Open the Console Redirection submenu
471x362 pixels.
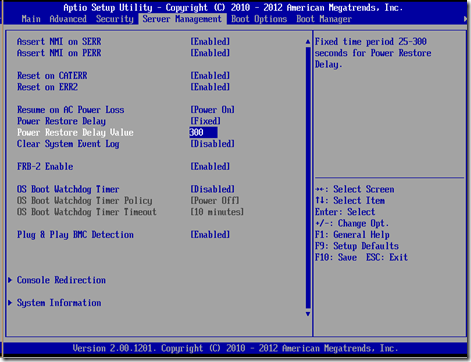click(x=61, y=280)
